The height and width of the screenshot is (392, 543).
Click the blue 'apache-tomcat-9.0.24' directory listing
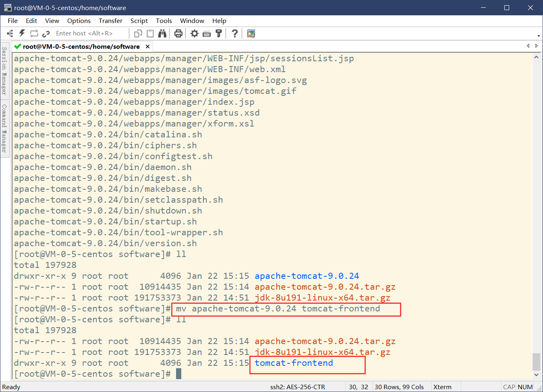307,276
